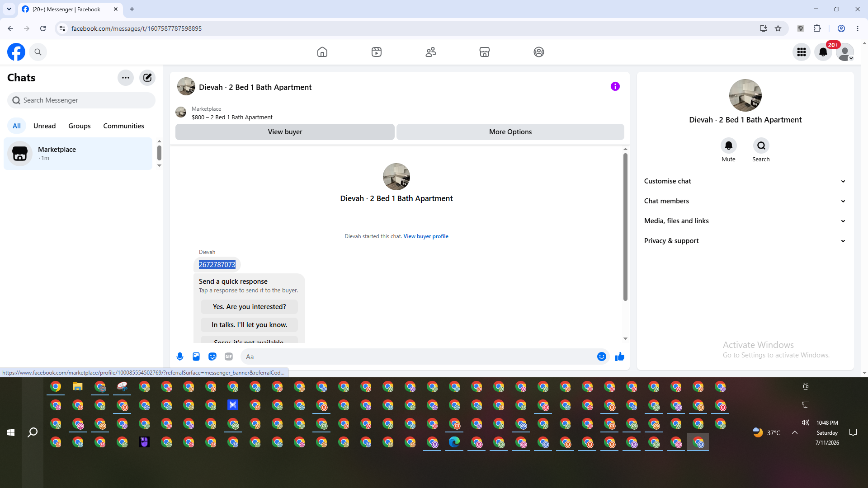Open the Windows notification center
Image resolution: width=868 pixels, height=488 pixels.
[853, 432]
